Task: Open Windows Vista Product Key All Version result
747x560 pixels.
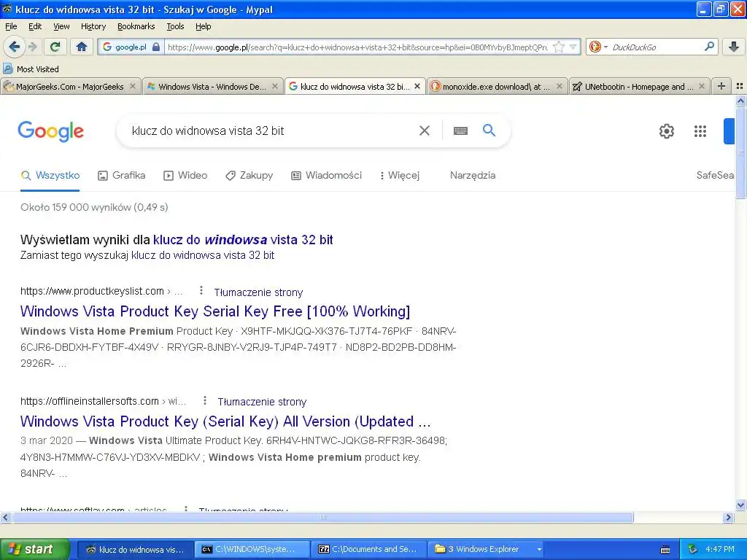Action: click(x=225, y=421)
